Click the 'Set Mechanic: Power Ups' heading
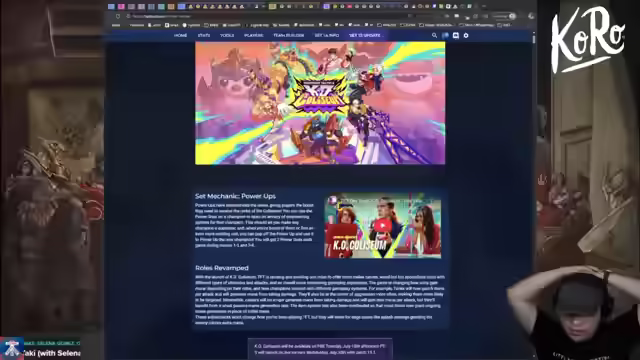The height and width of the screenshot is (360, 640). [x=235, y=196]
